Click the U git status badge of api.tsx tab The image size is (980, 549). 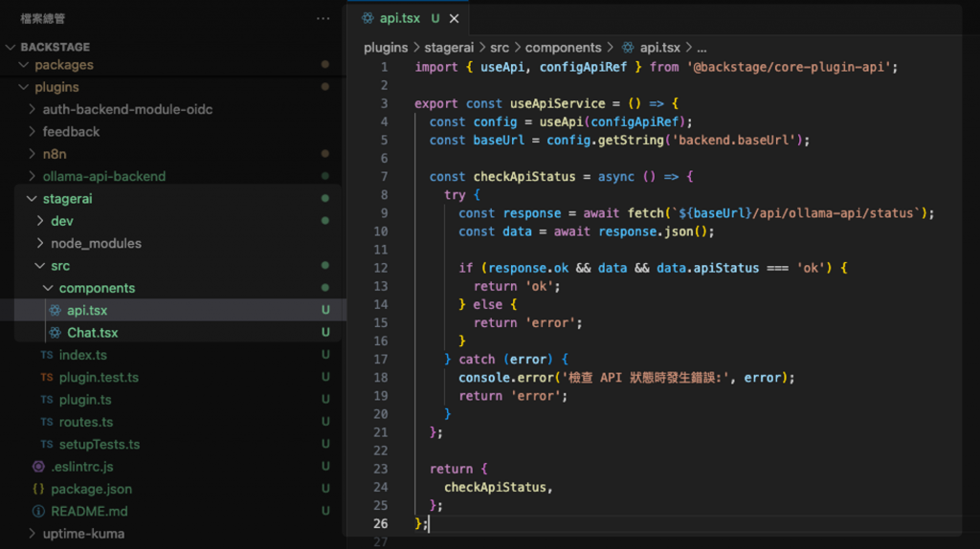coord(435,19)
